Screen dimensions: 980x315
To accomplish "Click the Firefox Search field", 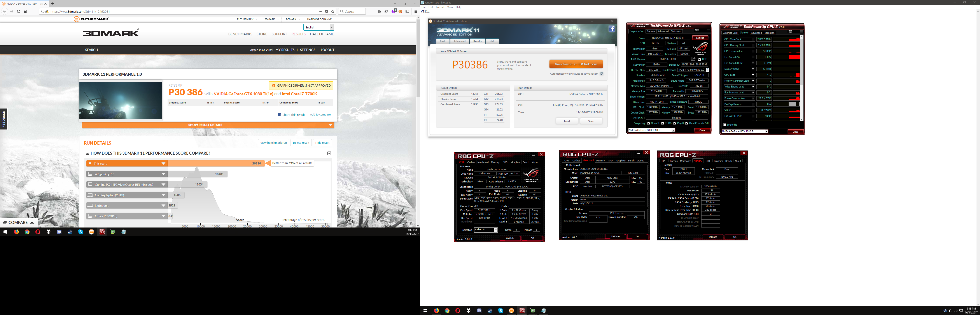I will 352,11.
